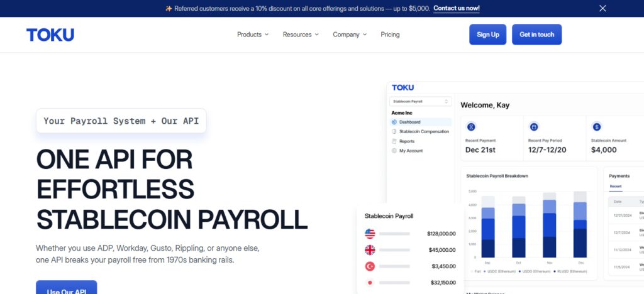Open the Contact us now link
This screenshot has height=294, width=644.
[457, 8]
